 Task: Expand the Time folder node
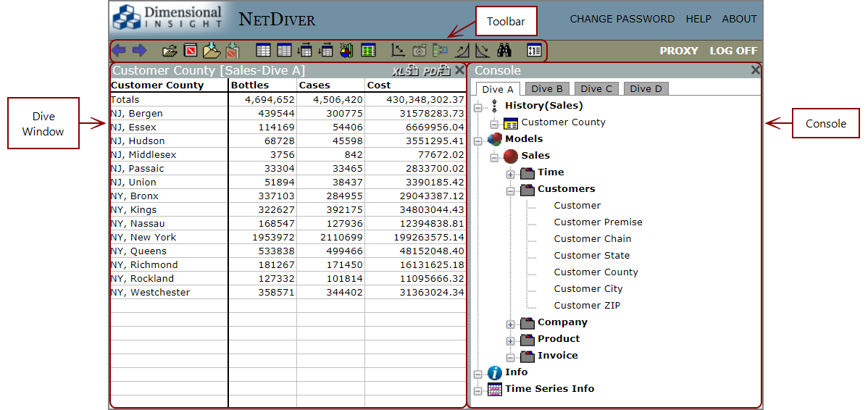[510, 174]
